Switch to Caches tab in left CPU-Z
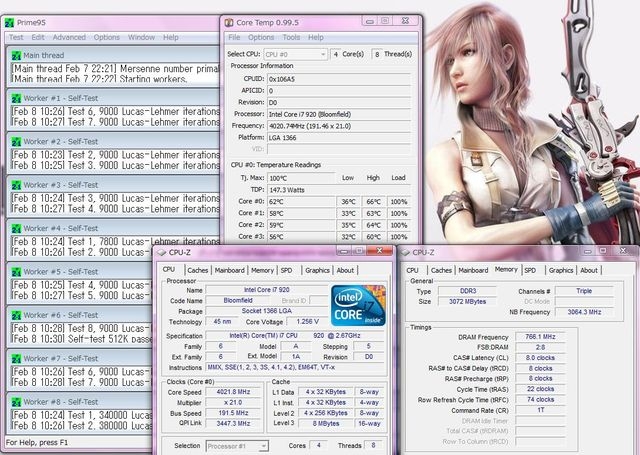Screen dimensions: 640x455 point(198,270)
